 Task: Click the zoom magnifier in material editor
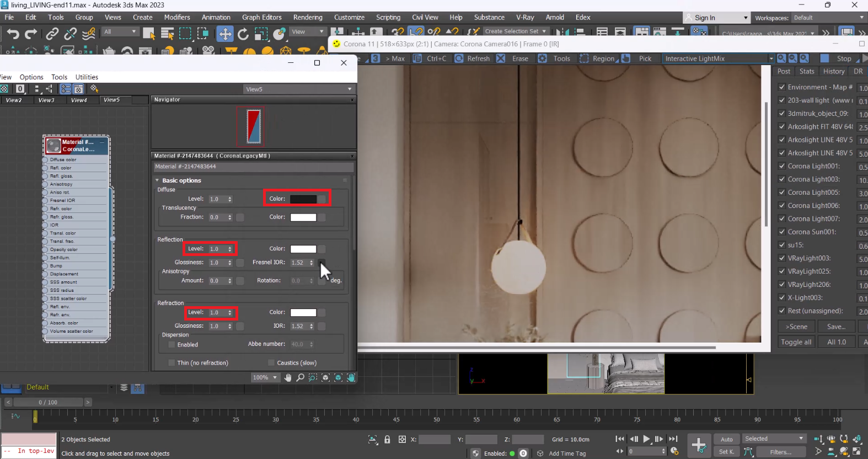pos(300,377)
